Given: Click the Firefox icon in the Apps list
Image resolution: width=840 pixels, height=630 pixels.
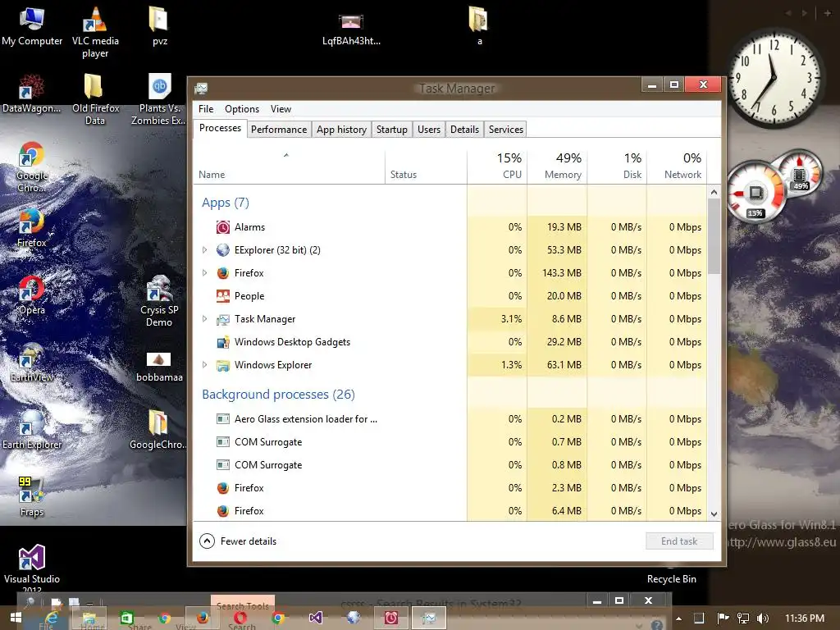Looking at the screenshot, I should click(223, 273).
